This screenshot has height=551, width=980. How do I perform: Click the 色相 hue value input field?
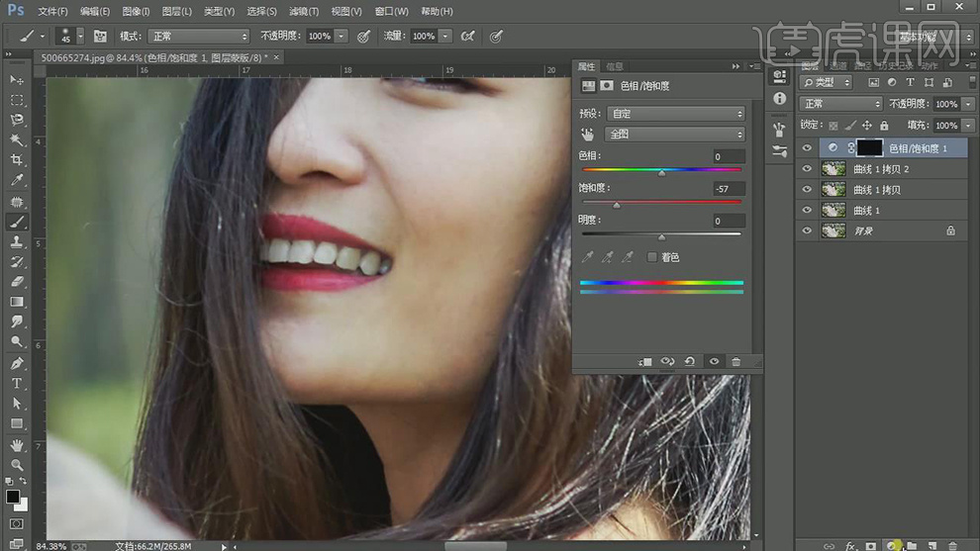point(728,156)
